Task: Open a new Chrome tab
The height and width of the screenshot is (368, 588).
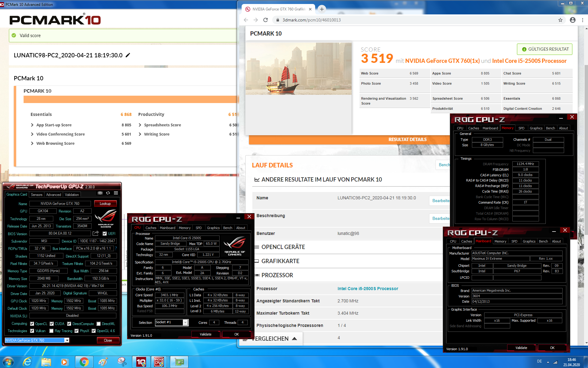Action: tap(322, 9)
